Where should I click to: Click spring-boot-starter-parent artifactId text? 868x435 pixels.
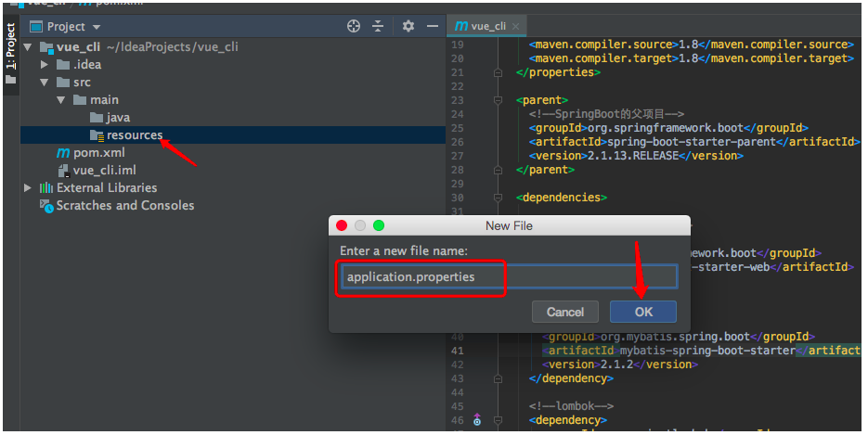tap(692, 142)
